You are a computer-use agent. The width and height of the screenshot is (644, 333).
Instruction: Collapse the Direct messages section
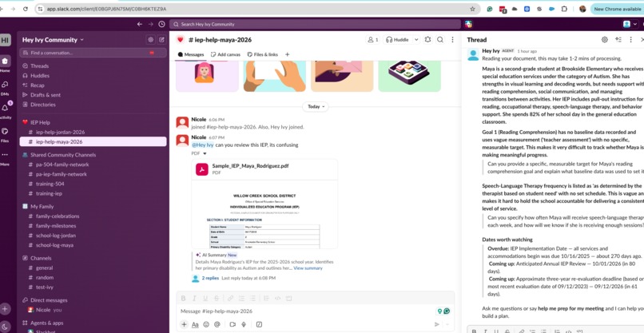click(x=45, y=300)
